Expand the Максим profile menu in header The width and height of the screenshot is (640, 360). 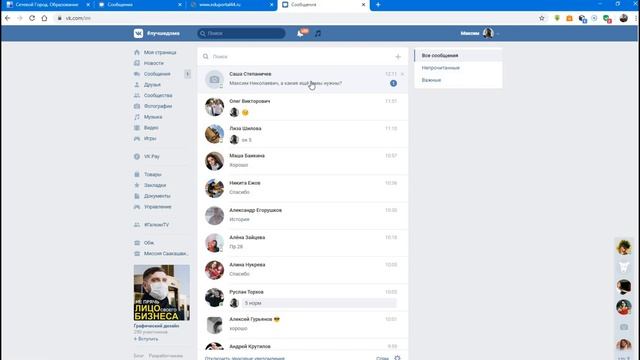479,33
